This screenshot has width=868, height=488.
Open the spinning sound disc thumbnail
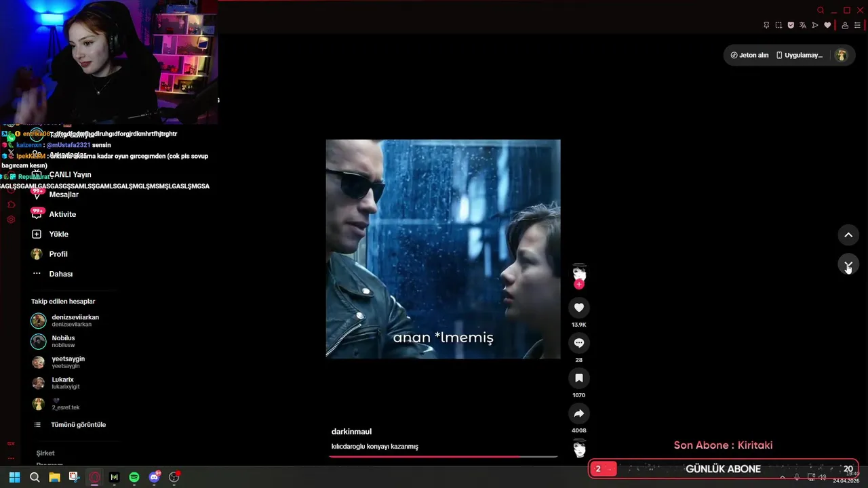[579, 448]
